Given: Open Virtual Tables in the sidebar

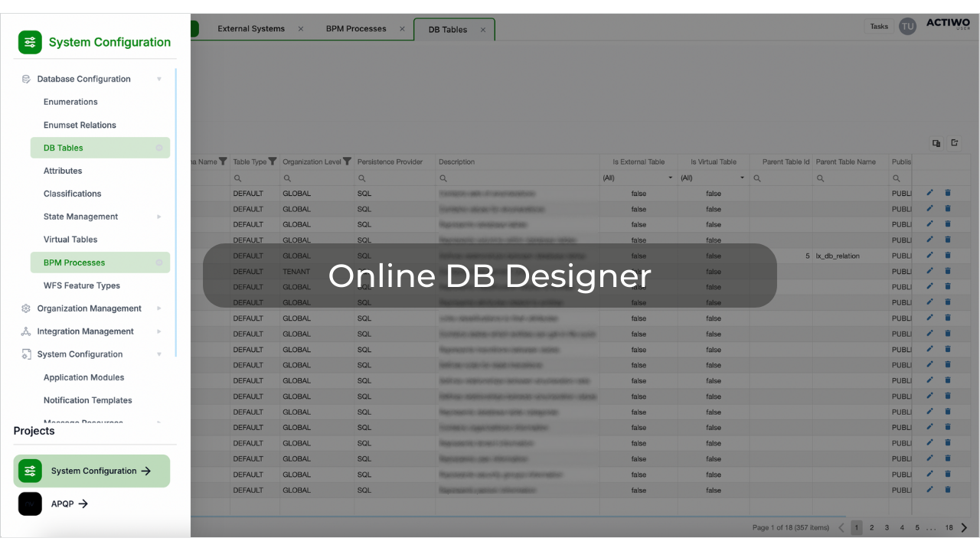Looking at the screenshot, I should [70, 240].
